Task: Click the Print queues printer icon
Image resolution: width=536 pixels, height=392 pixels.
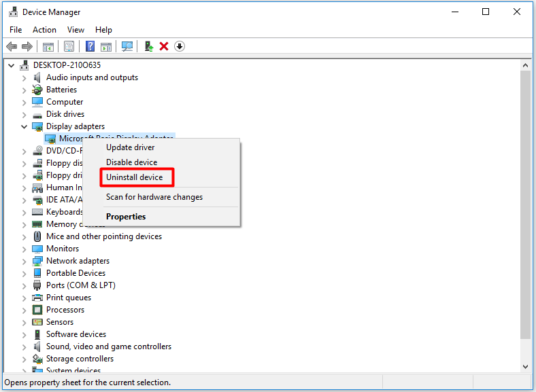Action: tap(37, 298)
